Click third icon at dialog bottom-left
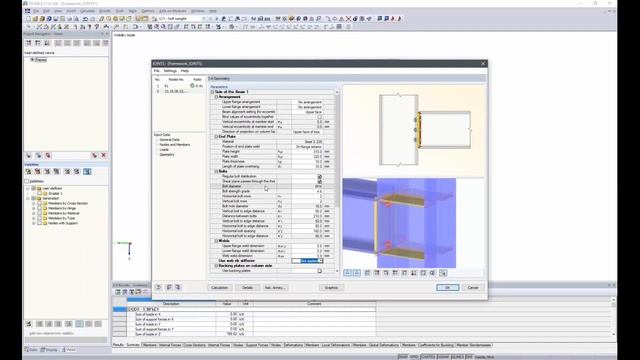 pos(178,287)
